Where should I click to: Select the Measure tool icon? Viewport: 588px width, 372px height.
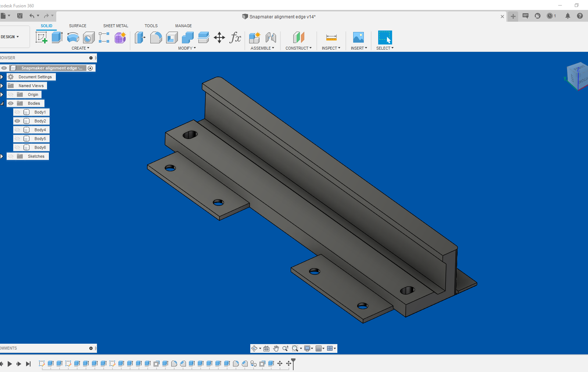[x=331, y=37]
